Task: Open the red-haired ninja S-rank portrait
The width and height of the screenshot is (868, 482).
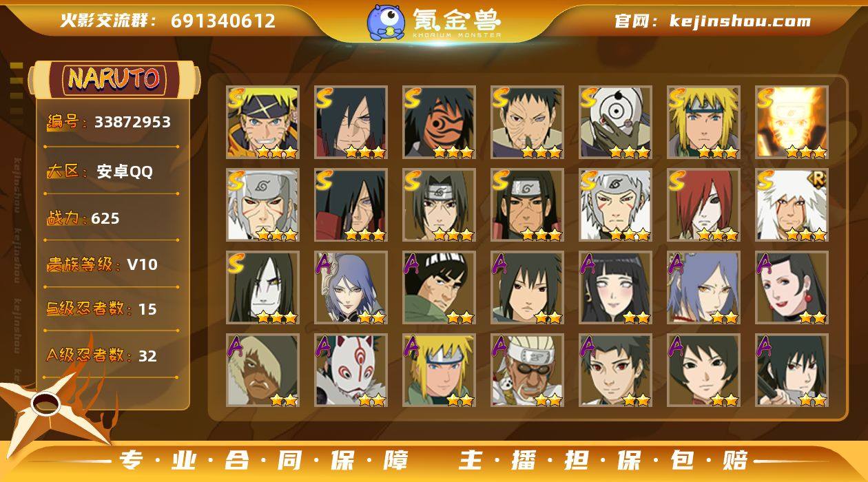Action: pyautogui.click(x=703, y=205)
